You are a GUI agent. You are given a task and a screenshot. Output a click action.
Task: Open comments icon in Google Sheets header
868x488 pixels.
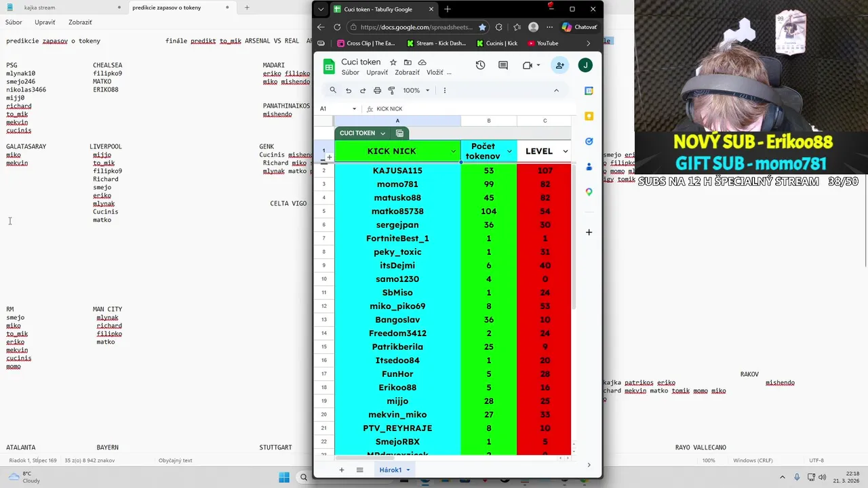pyautogui.click(x=503, y=65)
